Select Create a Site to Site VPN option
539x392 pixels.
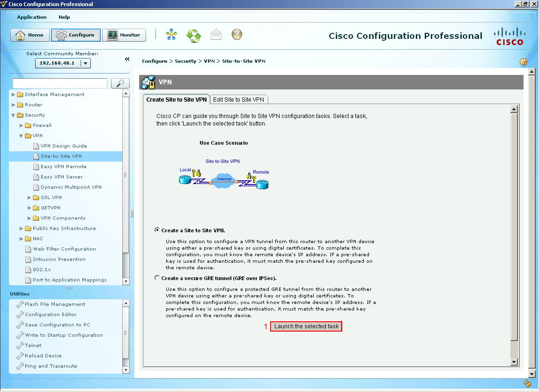(157, 230)
